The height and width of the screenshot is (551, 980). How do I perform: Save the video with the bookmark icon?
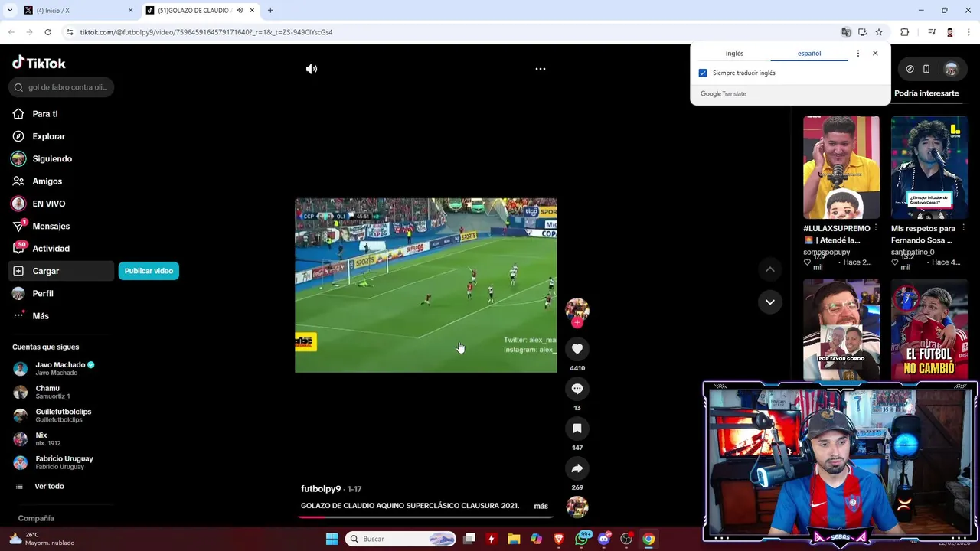[x=577, y=429]
